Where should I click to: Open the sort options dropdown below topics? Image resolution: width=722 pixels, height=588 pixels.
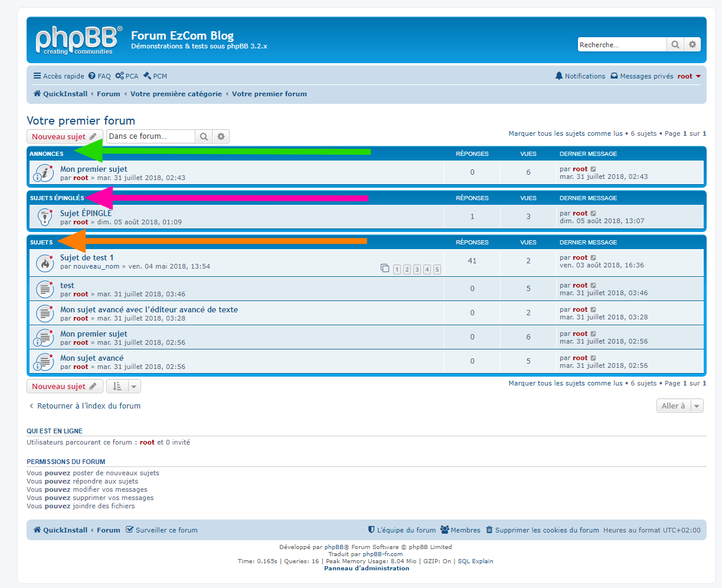(123, 387)
